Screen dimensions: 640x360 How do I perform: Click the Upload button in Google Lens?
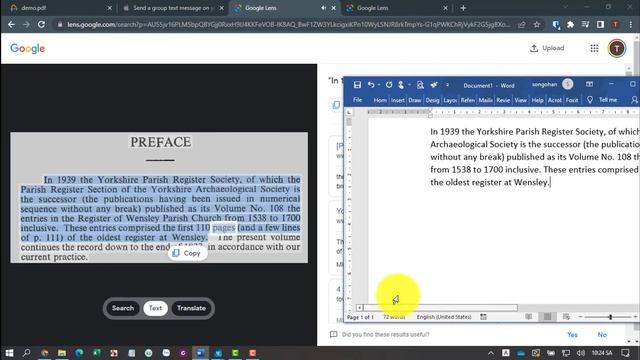[x=547, y=48]
